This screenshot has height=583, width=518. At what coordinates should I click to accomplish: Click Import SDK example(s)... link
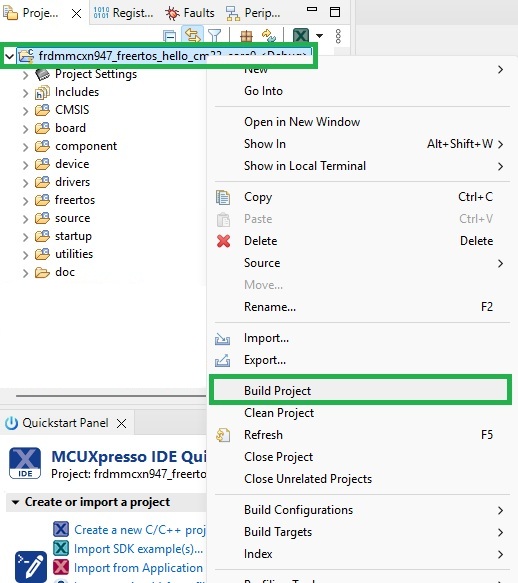click(x=138, y=549)
